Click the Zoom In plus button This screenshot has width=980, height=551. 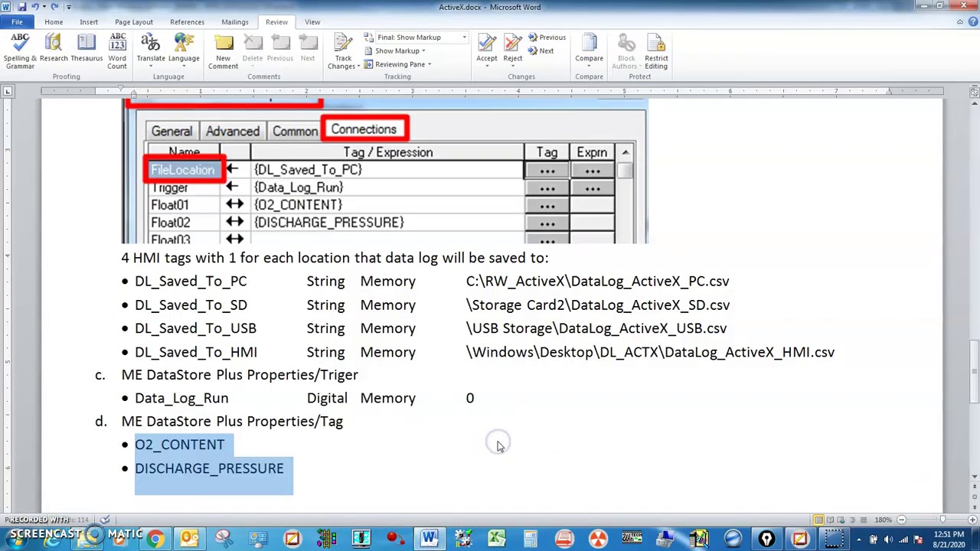[972, 520]
